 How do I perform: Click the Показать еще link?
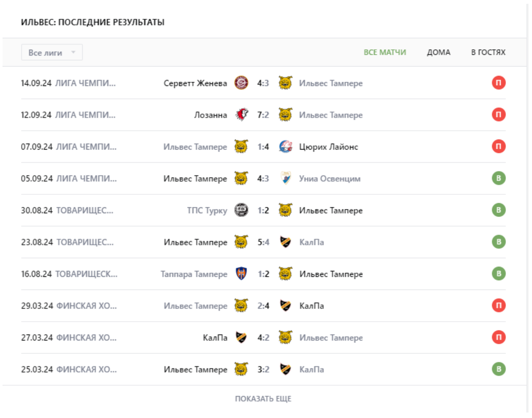tap(263, 399)
